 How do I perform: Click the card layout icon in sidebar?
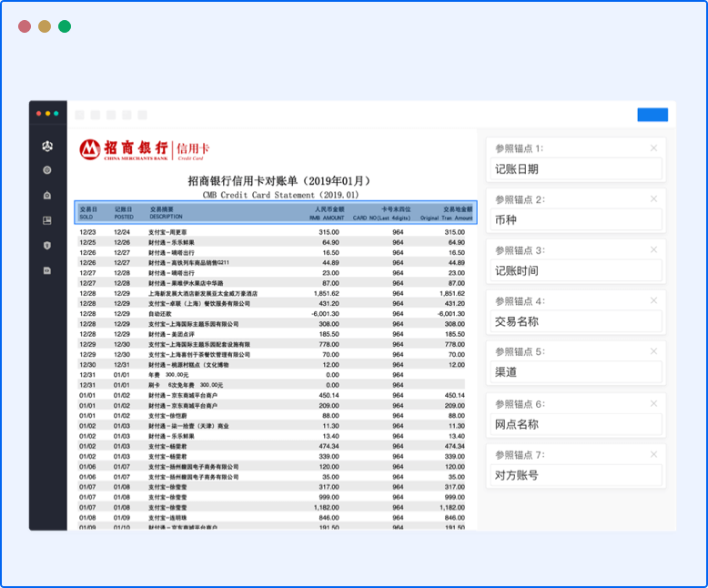click(47, 220)
